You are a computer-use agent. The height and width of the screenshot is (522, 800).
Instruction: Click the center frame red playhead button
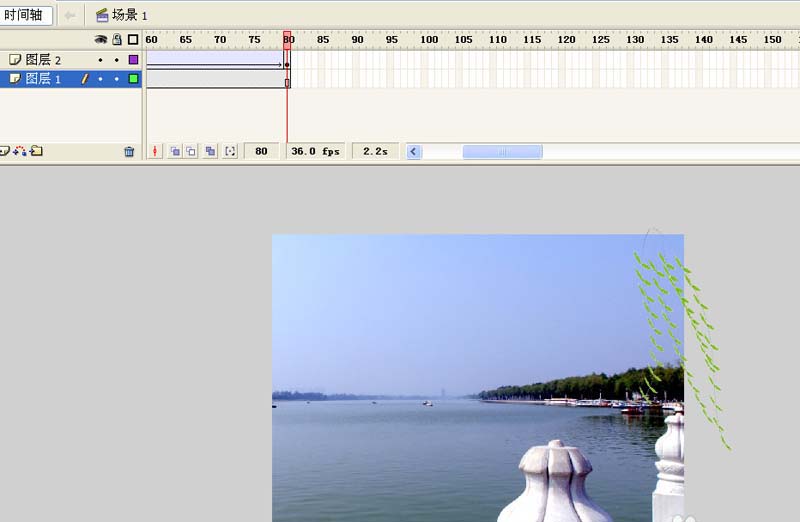(x=155, y=151)
